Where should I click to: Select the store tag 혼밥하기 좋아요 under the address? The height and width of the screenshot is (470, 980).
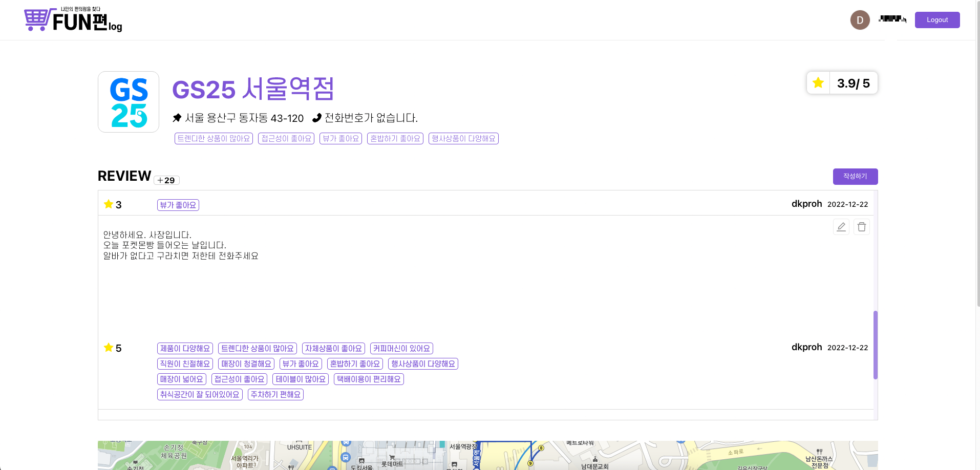click(395, 138)
